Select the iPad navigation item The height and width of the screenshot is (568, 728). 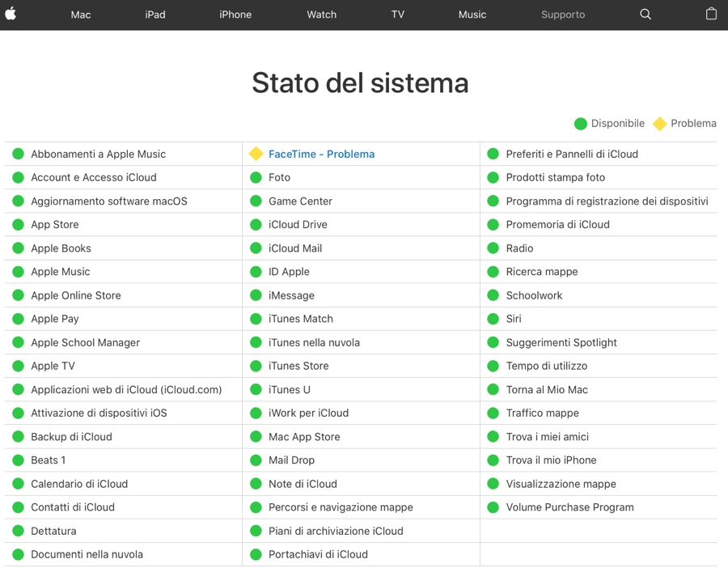[x=155, y=15]
